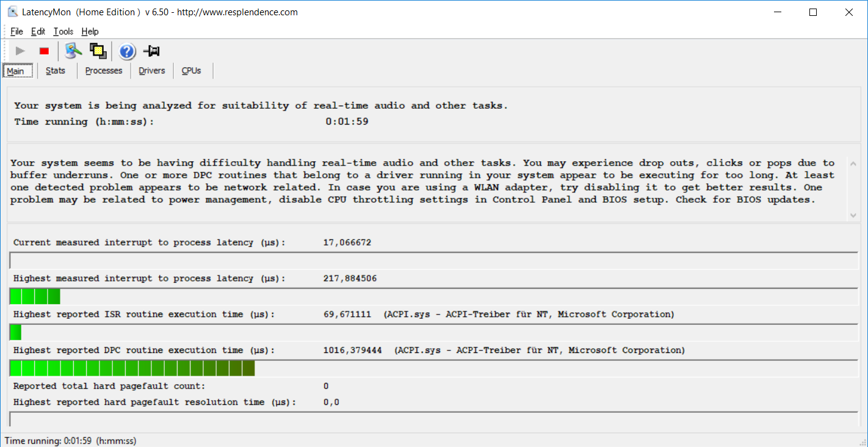Click the time running value 0:01:59
The height and width of the screenshot is (447, 868).
tap(347, 122)
